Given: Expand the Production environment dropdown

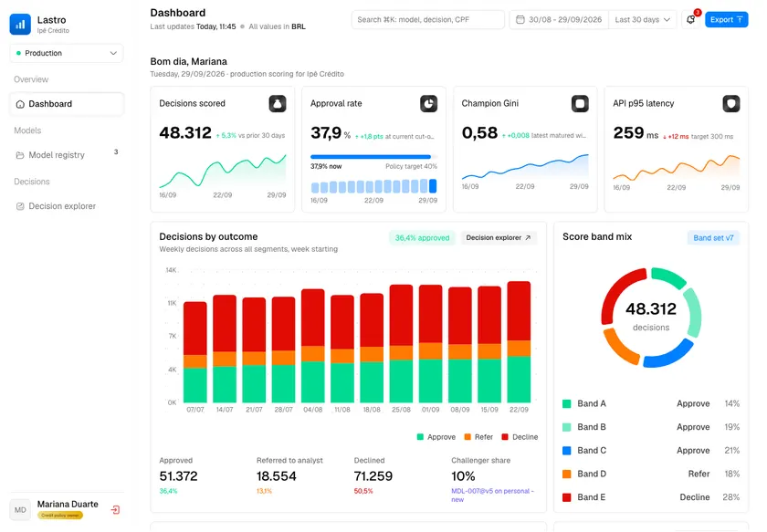Looking at the screenshot, I should (67, 53).
